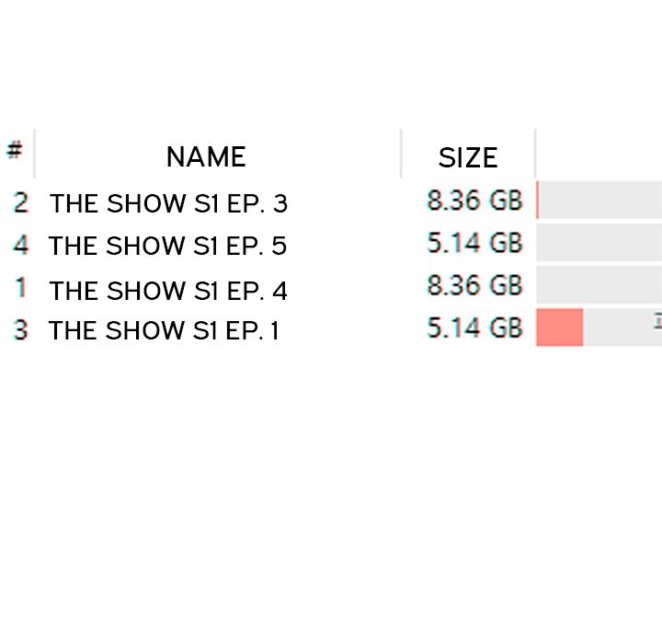The height and width of the screenshot is (644, 662).
Task: Click the 5.14 GB size of EP. 5
Action: (474, 243)
